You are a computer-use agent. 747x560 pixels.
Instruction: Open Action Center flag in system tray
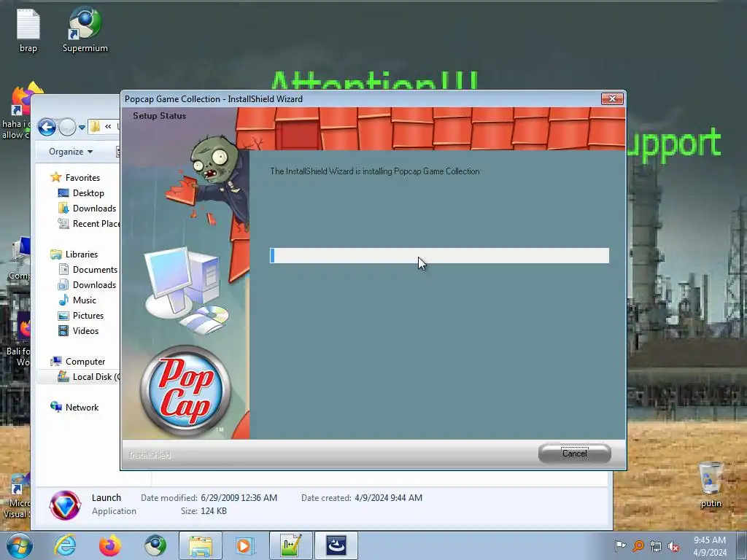[620, 546]
